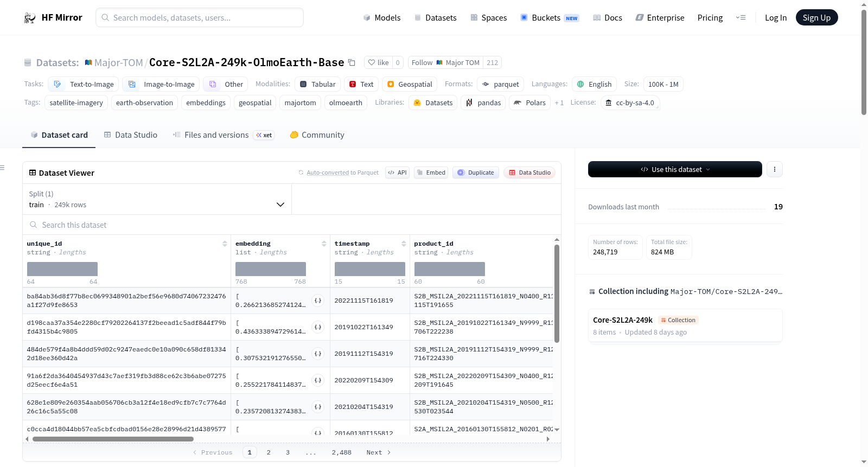Image resolution: width=868 pixels, height=467 pixels.
Task: Jump to last page 2,488
Action: click(342, 452)
